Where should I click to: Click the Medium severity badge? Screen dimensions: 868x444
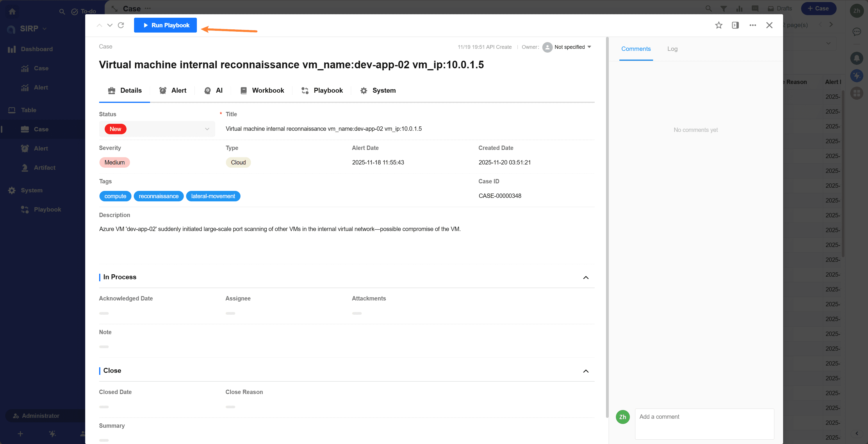[x=115, y=163]
